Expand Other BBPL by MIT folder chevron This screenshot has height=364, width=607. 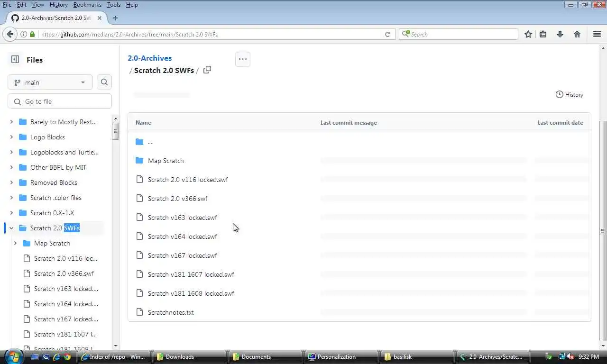[11, 167]
